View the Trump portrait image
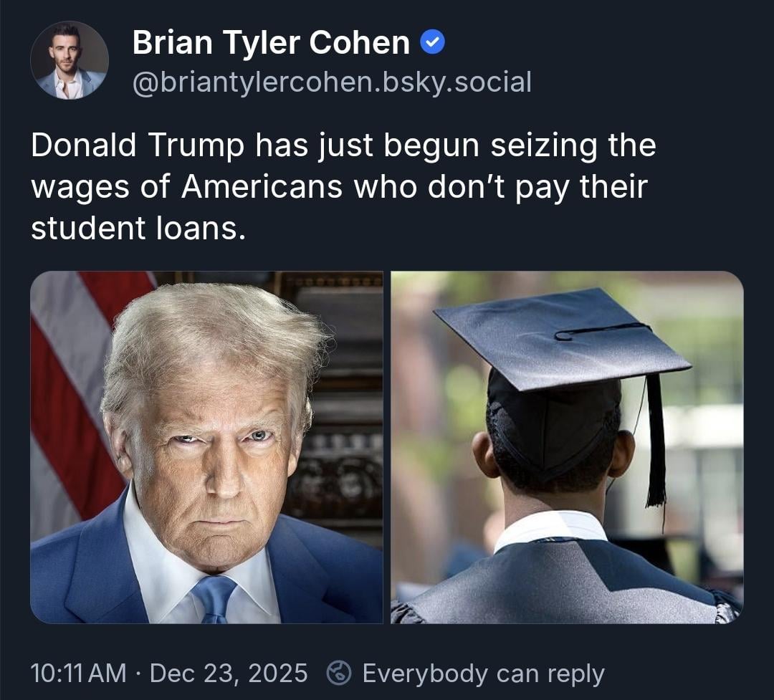The width and height of the screenshot is (774, 700). point(206,447)
